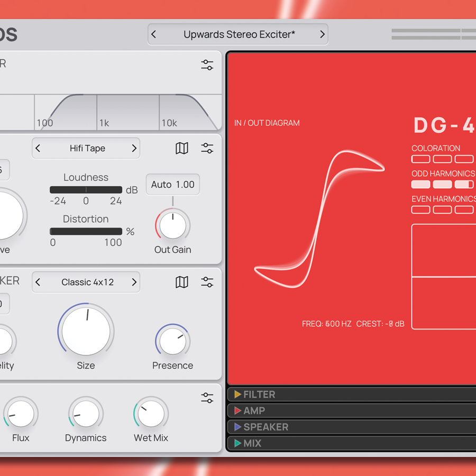476x476 pixels.
Task: Toggle second Coloration indicator
Action: 442,159
